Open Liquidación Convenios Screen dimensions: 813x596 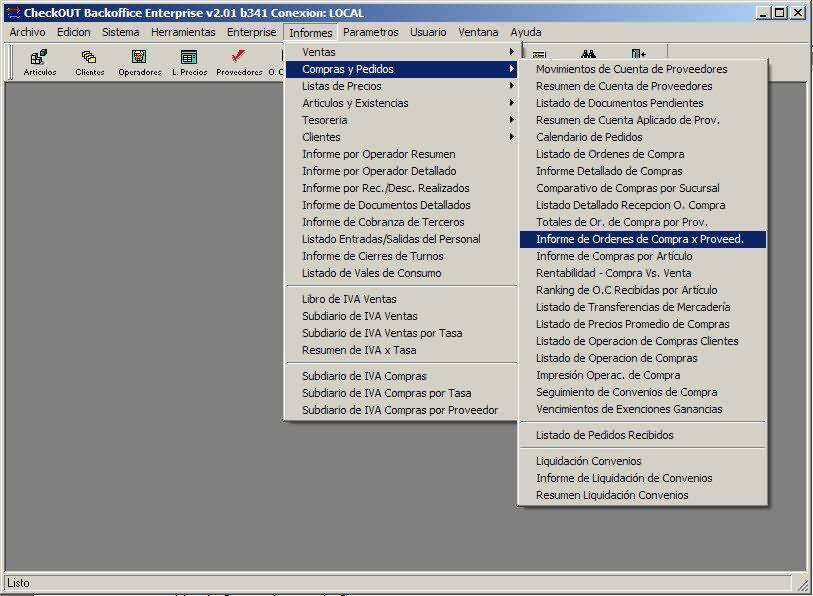click(x=643, y=461)
